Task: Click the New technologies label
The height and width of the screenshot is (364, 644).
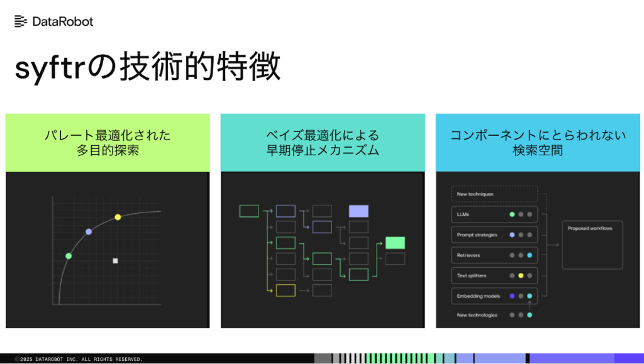Action: click(477, 315)
